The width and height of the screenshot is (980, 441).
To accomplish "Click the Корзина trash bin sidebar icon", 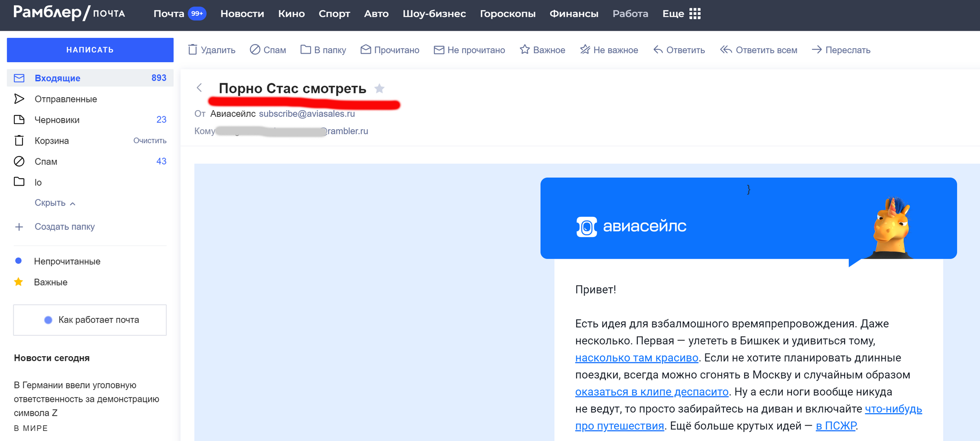I will click(19, 140).
